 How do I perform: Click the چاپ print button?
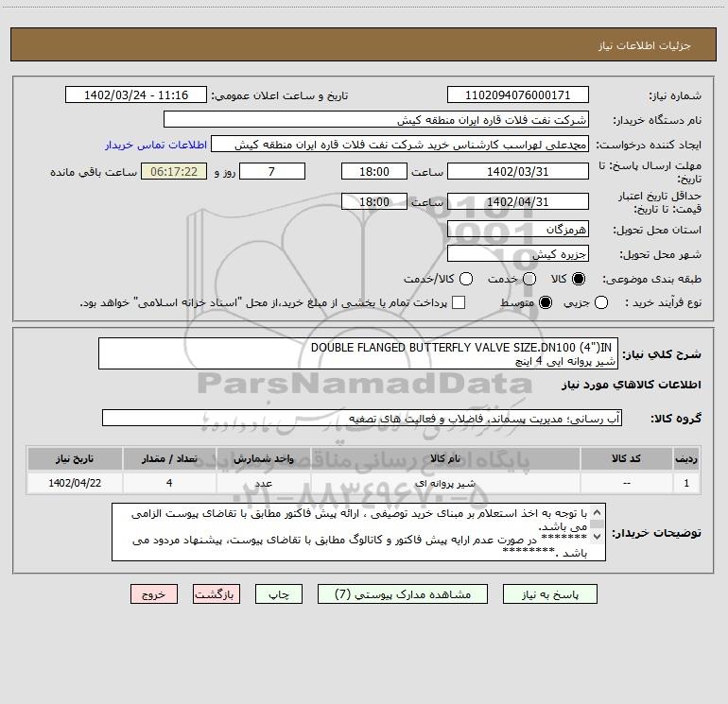pos(279,594)
